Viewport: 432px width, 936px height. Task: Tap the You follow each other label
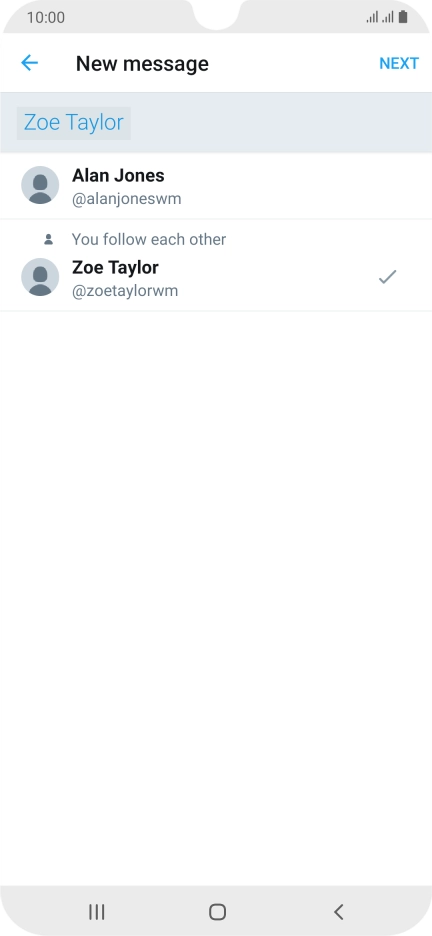(149, 239)
